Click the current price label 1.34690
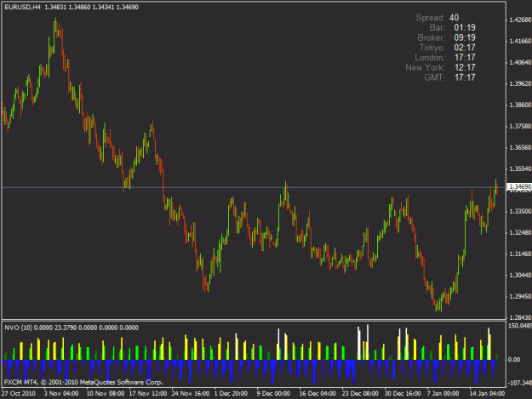 (x=520, y=187)
